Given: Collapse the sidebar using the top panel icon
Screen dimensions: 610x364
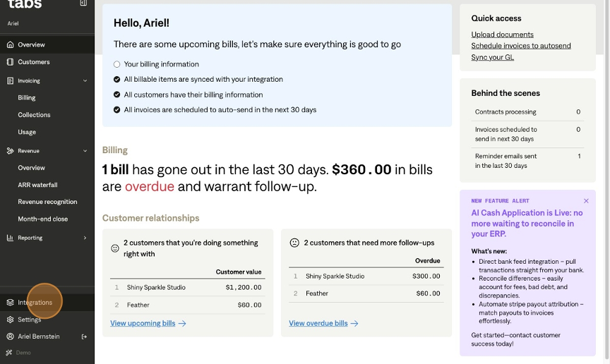Looking at the screenshot, I should [x=83, y=4].
